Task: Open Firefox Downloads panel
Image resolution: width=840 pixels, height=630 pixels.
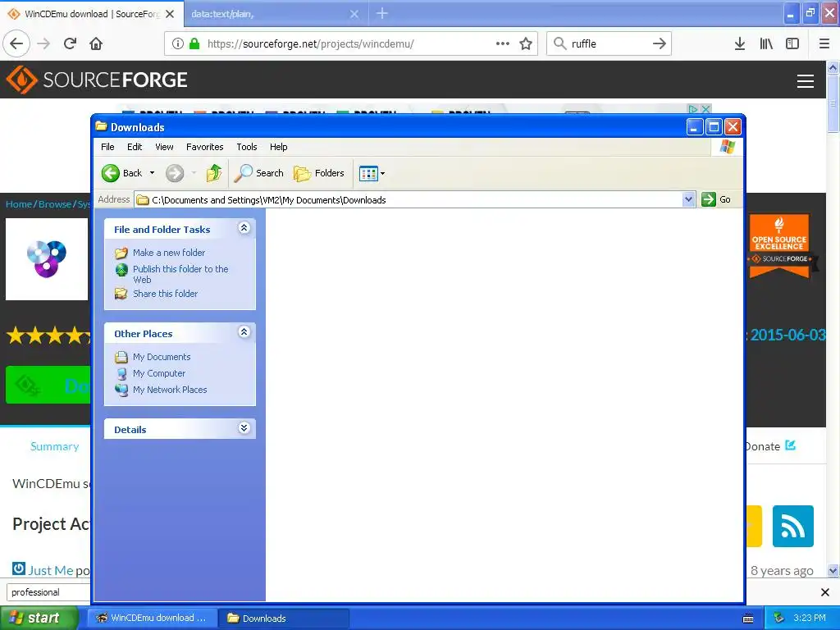Action: [740, 43]
